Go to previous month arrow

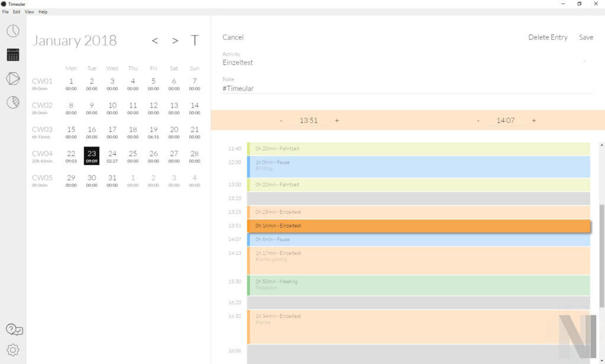155,41
